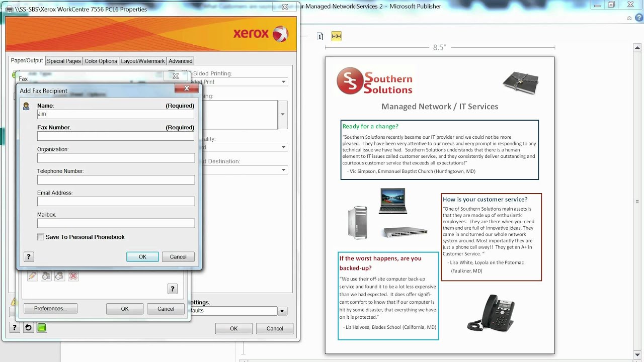Click the single page view icon in Publisher

[x=320, y=36]
